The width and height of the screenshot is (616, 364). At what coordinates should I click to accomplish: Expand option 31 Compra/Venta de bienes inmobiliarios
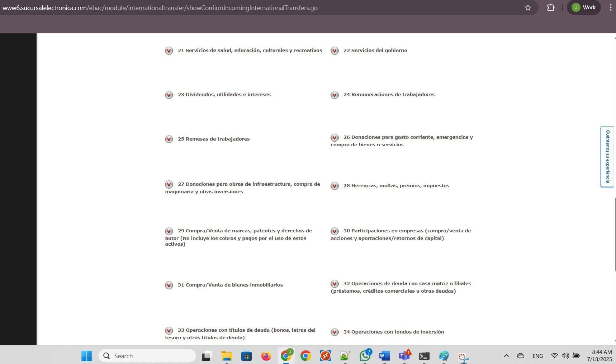(169, 285)
